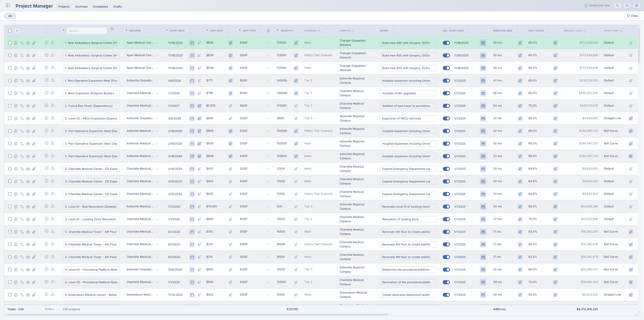Click the plus add-row button in header

[x=17, y=31]
